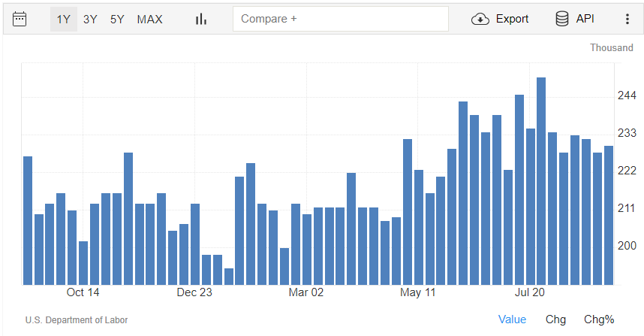This screenshot has width=644, height=336.
Task: Click the 222 y-axis value
Action: pyautogui.click(x=627, y=171)
